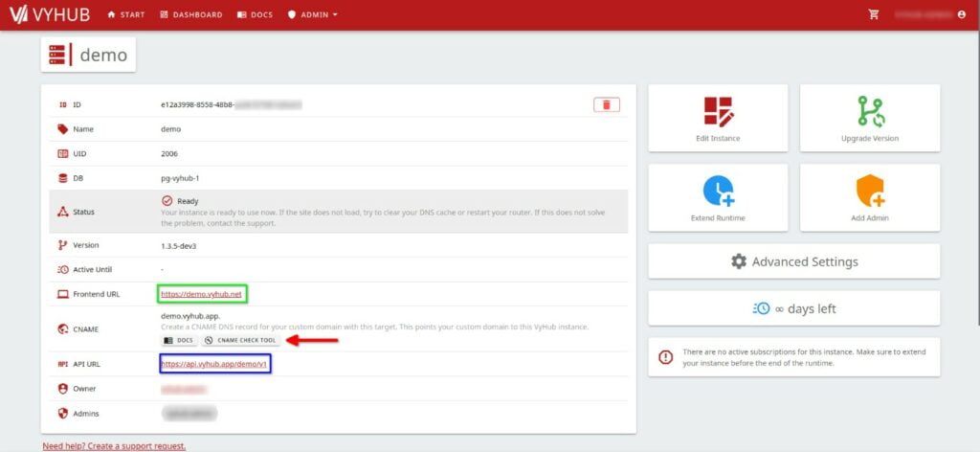
Task: Click the ID row icon
Action: (x=62, y=105)
